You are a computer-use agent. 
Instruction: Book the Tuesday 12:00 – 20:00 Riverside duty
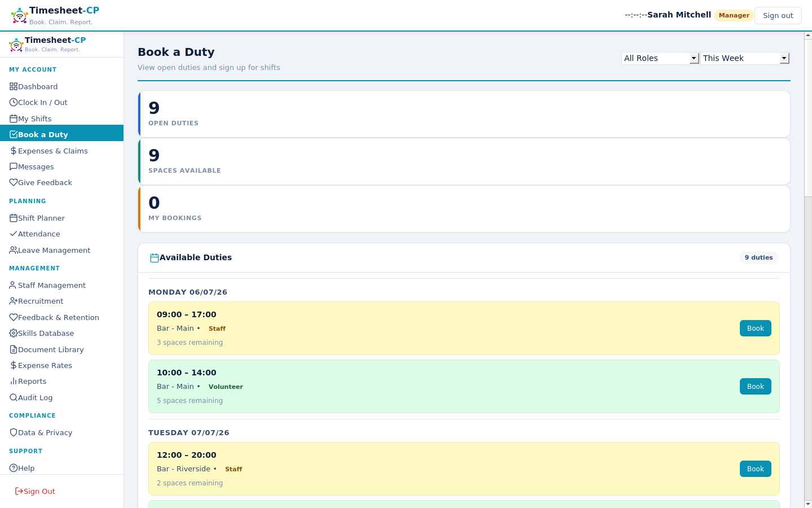755,468
